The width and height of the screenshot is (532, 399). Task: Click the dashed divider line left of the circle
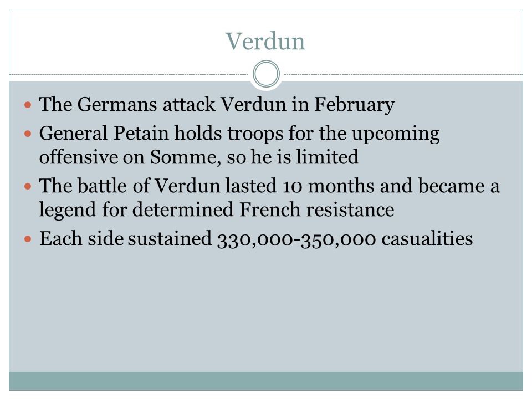129,74
